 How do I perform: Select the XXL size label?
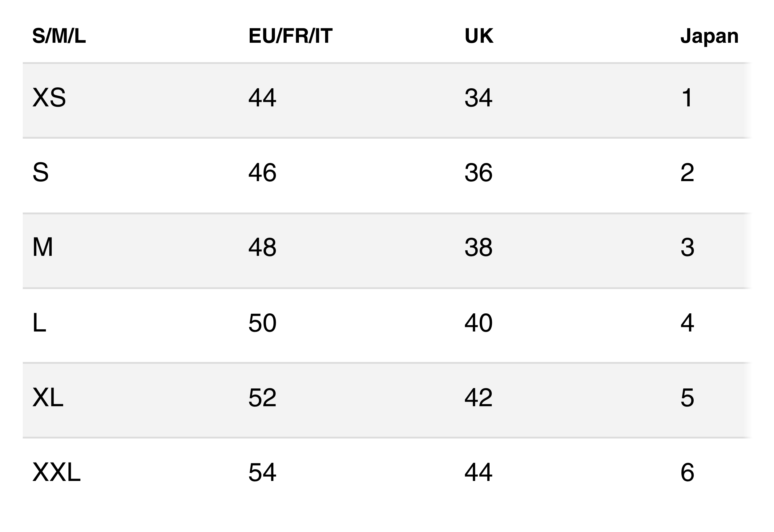(x=56, y=472)
